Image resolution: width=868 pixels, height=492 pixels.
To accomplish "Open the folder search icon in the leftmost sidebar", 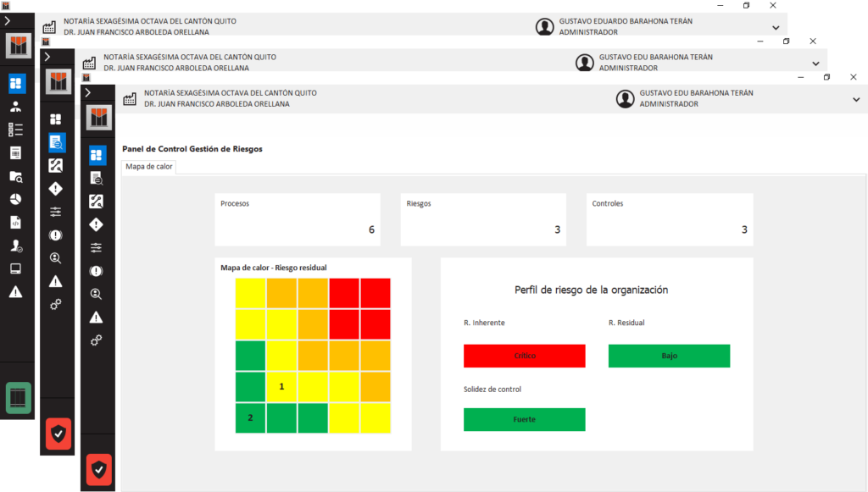I will [x=16, y=176].
